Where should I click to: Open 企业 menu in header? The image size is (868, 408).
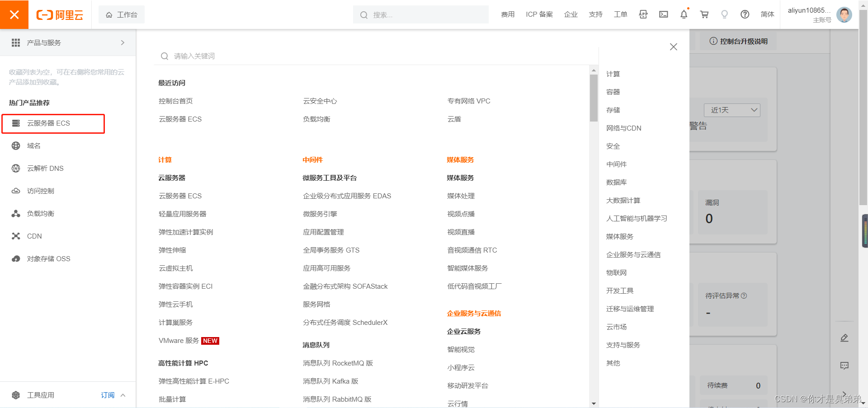[x=571, y=14]
